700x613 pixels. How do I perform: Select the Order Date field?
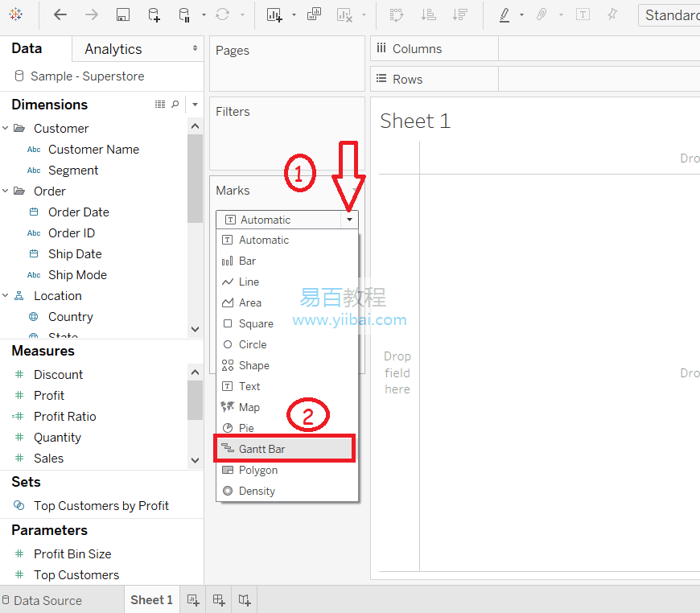[x=79, y=212]
